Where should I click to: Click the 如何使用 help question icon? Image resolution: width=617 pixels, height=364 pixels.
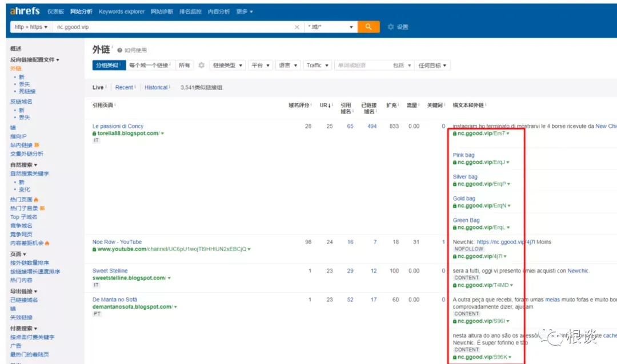(x=119, y=50)
